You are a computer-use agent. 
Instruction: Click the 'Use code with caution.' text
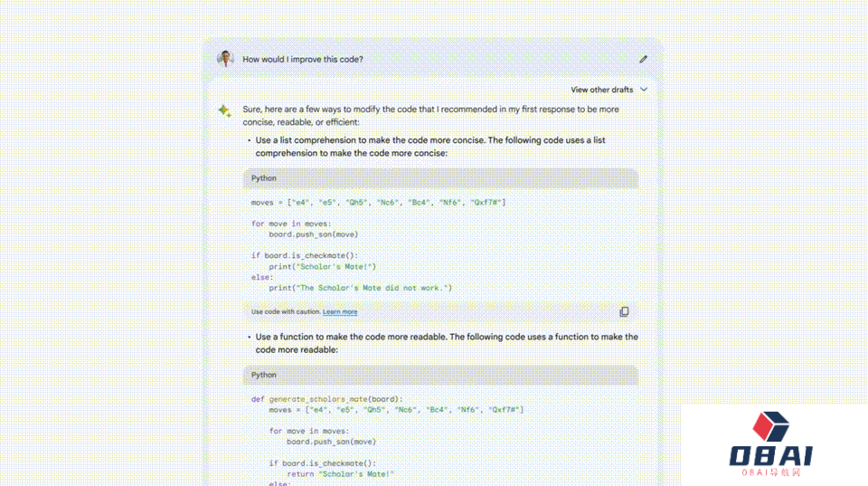(286, 312)
